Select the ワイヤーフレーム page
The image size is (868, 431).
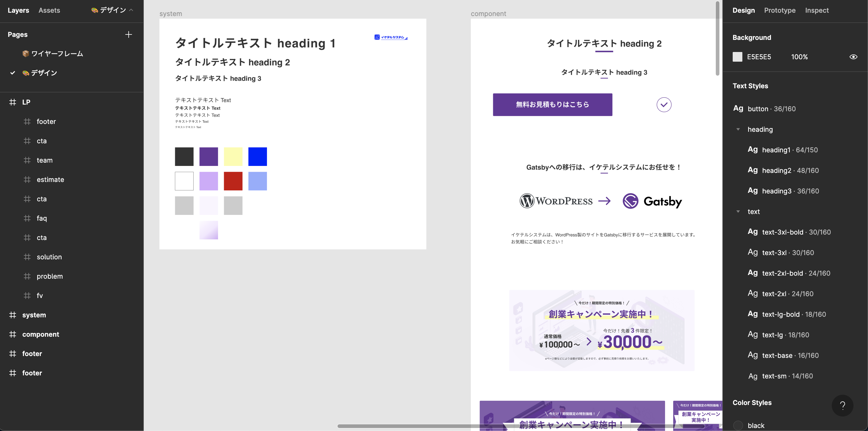(x=57, y=53)
